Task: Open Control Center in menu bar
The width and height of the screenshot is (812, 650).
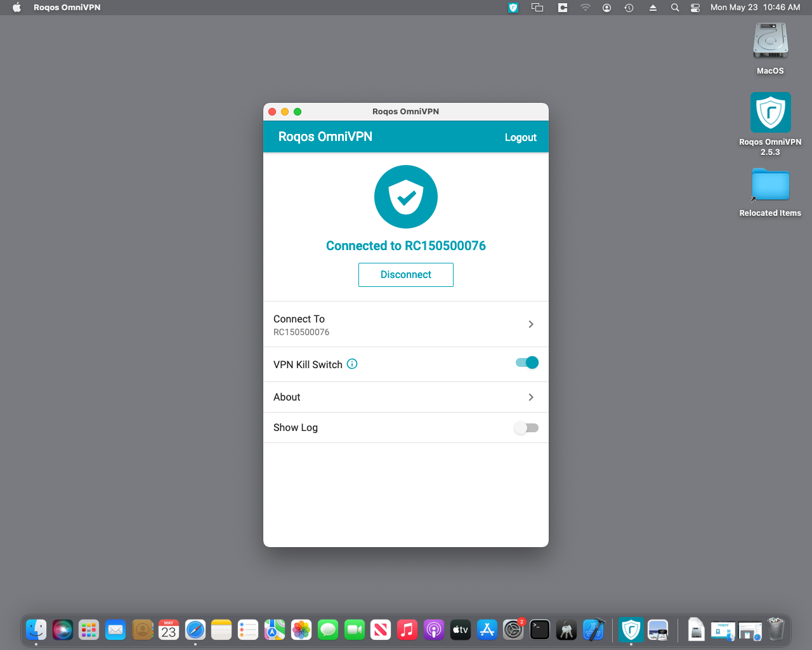Action: click(x=695, y=8)
